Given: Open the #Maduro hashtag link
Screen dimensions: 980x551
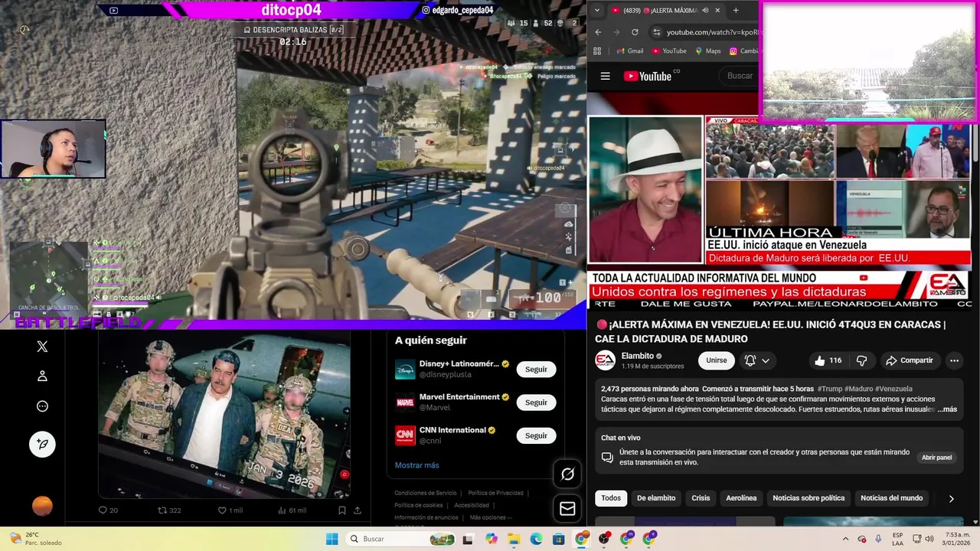Looking at the screenshot, I should (x=858, y=389).
